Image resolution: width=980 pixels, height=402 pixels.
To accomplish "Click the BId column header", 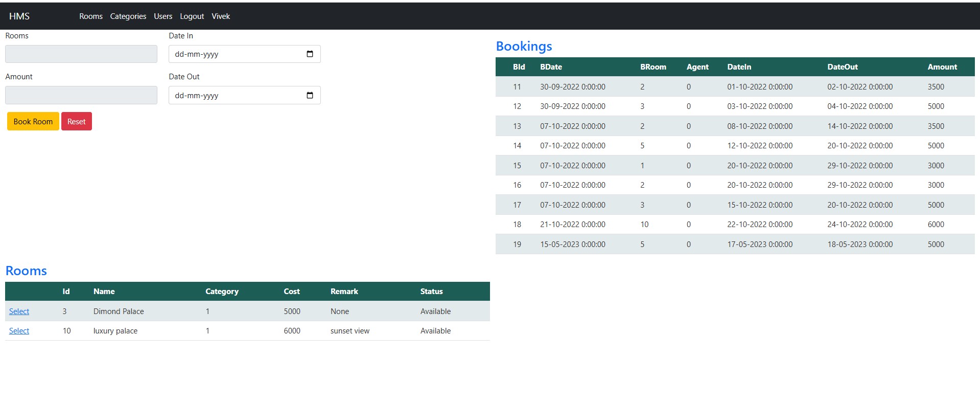I will 519,67.
